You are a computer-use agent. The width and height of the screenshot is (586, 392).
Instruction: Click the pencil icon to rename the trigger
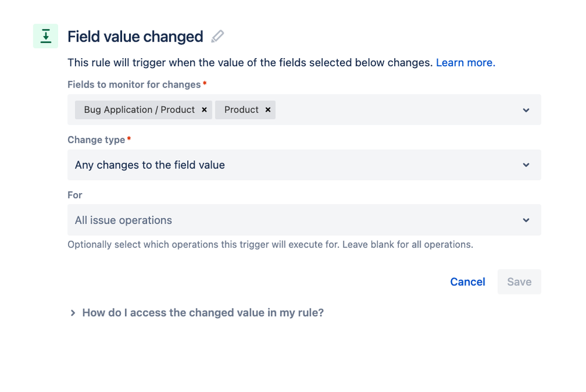pyautogui.click(x=218, y=36)
